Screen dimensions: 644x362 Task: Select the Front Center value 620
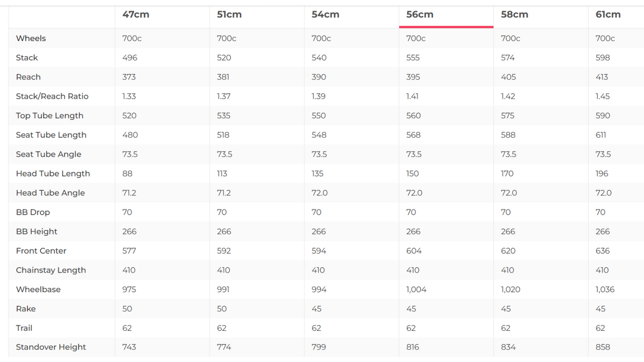(508, 251)
